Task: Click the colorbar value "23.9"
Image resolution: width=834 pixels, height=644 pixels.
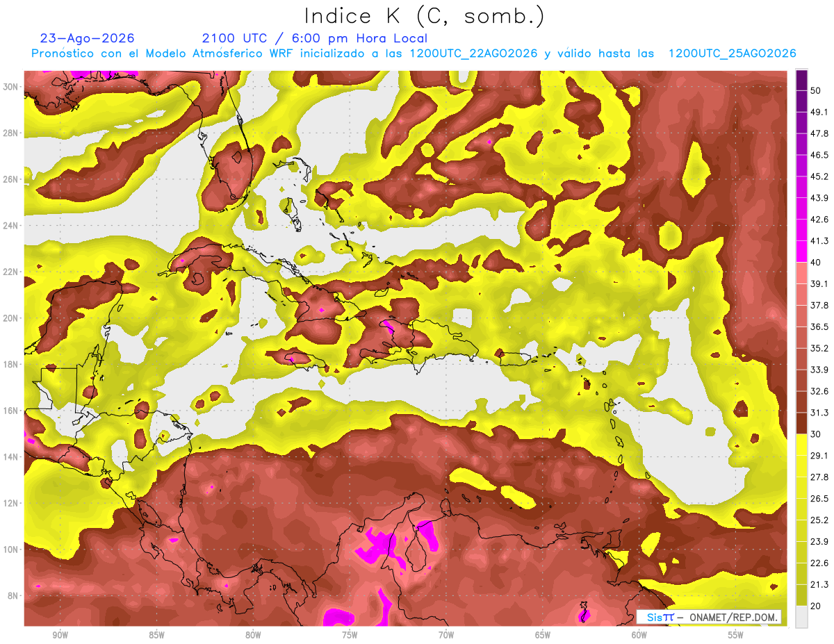Action: [819, 542]
